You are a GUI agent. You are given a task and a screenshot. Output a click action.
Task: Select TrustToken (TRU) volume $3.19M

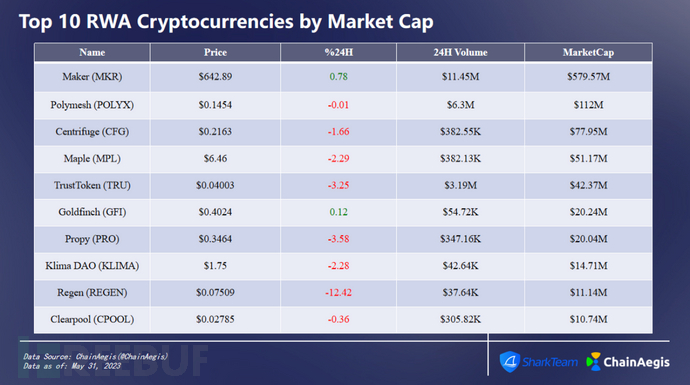point(460,185)
